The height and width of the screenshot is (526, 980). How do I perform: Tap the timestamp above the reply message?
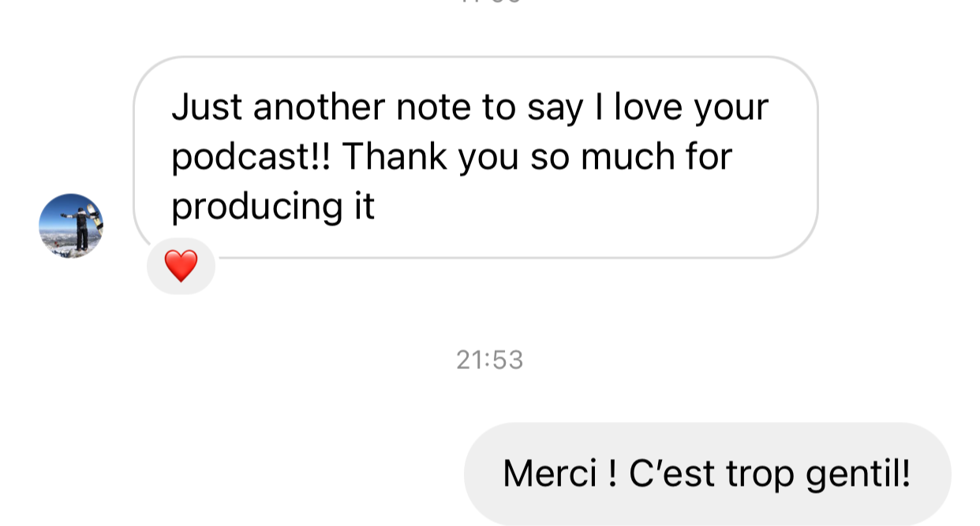490,359
